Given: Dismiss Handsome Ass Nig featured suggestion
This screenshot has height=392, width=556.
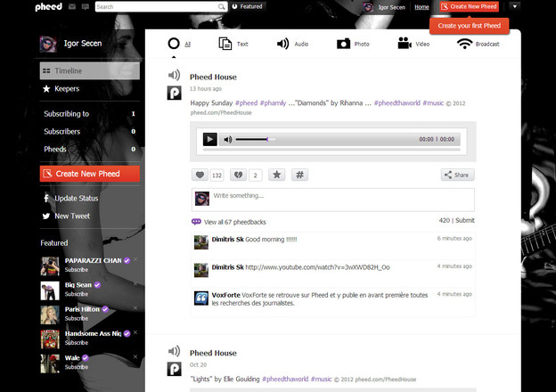Looking at the screenshot, I should click(135, 332).
